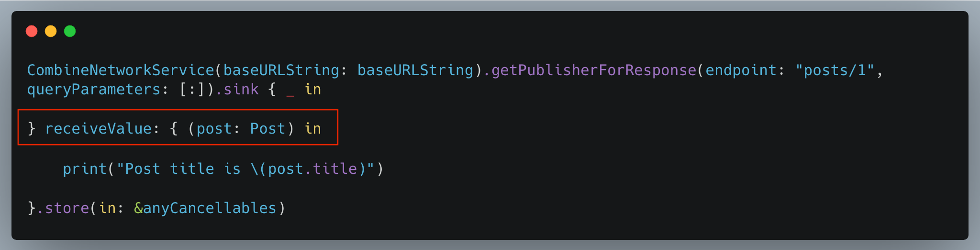This screenshot has height=250, width=980.
Task: Click the yellow 'in' keyword after Post
Action: [313, 128]
